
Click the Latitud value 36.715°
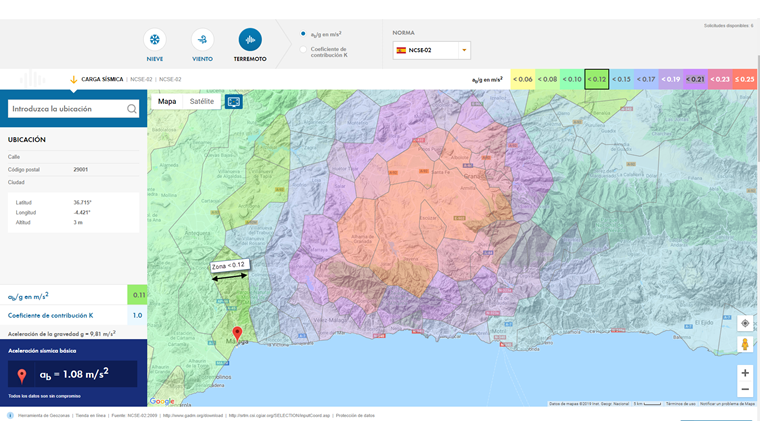coord(82,203)
